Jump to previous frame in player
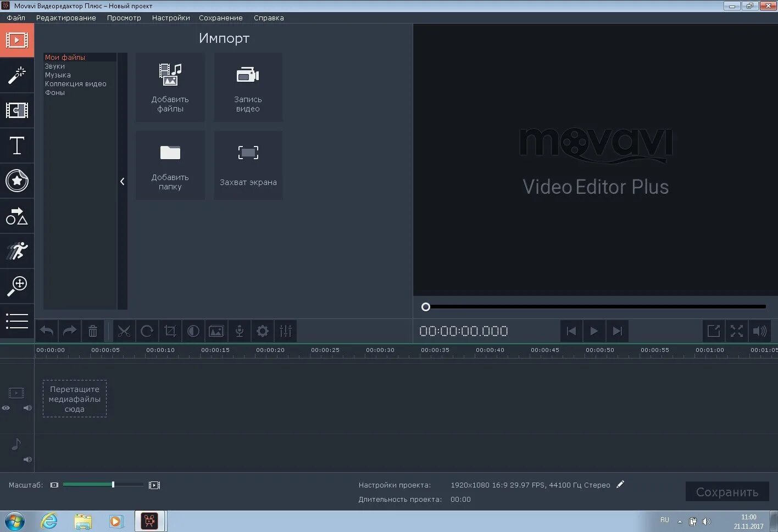Screen dimensions: 778x532 [x=571, y=331]
